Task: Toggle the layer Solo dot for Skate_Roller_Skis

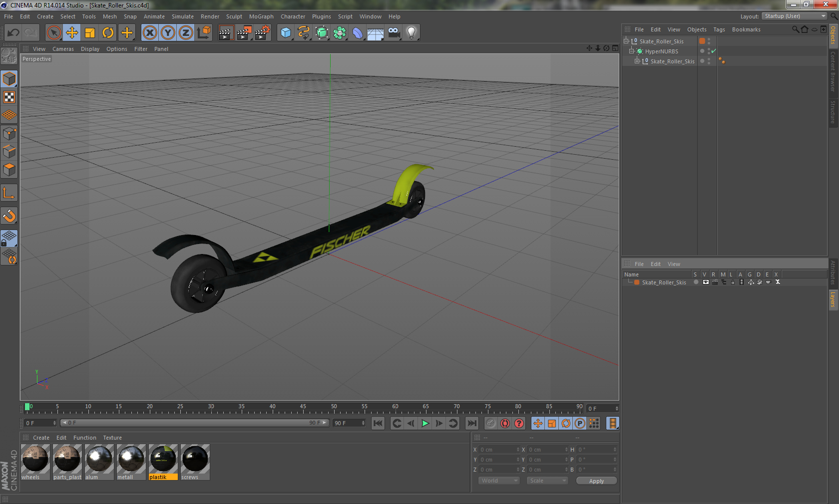Action: (x=696, y=282)
